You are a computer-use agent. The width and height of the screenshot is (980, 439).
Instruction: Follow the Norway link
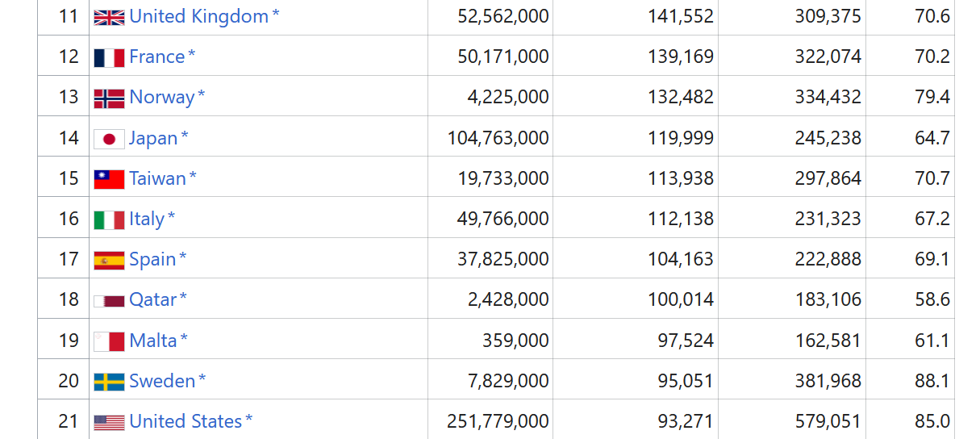pos(162,97)
